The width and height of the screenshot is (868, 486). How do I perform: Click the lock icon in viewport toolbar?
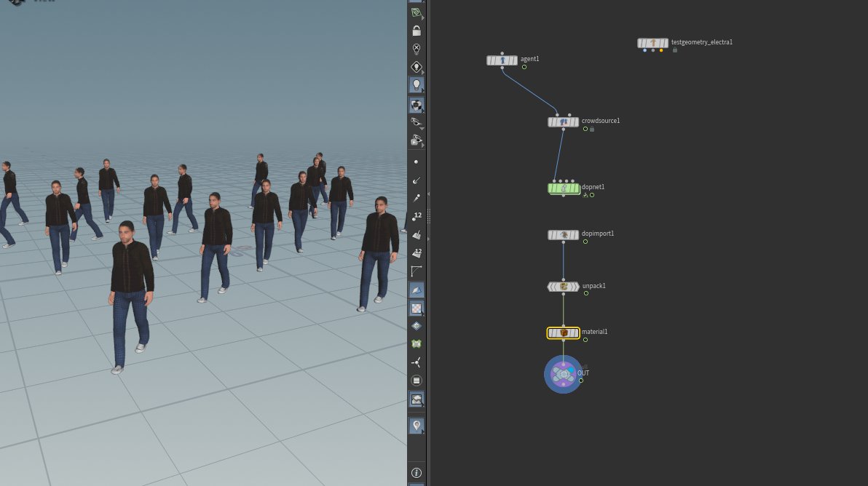pos(417,31)
